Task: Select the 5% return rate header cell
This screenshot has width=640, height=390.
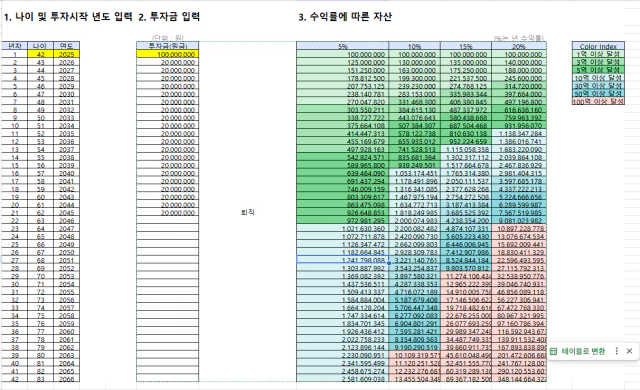Action: tap(342, 46)
